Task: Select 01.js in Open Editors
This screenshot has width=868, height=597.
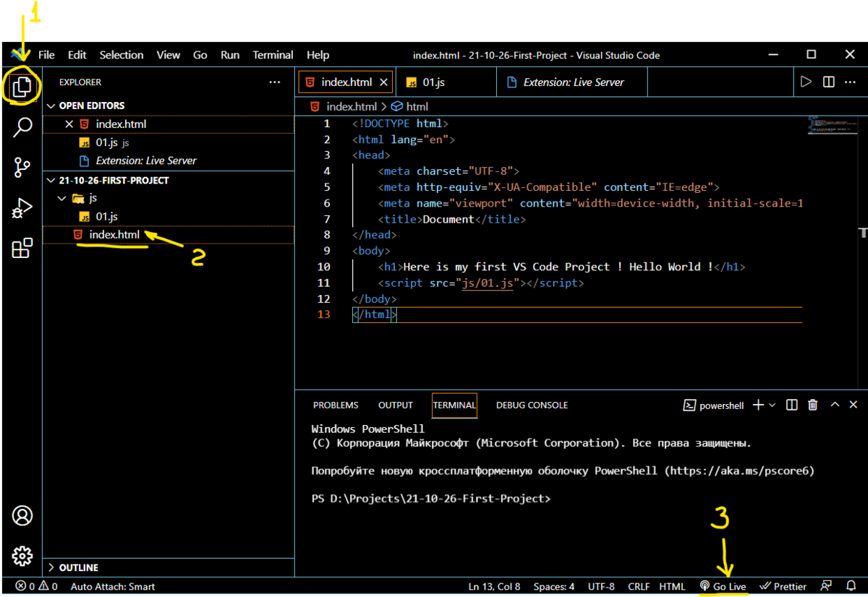Action: [168, 142]
